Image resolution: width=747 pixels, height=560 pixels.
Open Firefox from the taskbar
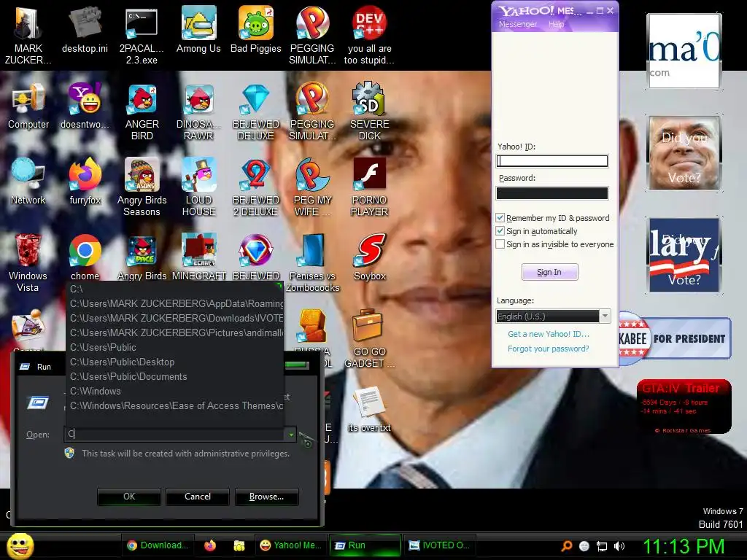pyautogui.click(x=210, y=545)
